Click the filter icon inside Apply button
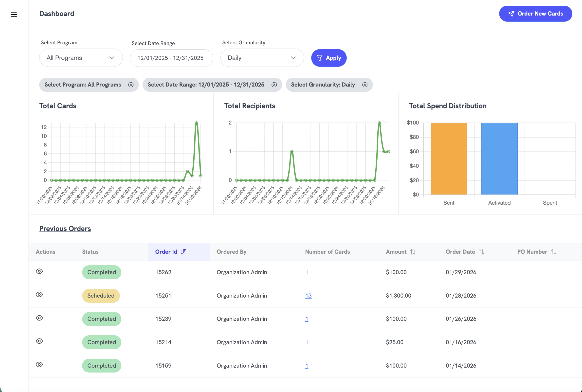 (x=320, y=58)
